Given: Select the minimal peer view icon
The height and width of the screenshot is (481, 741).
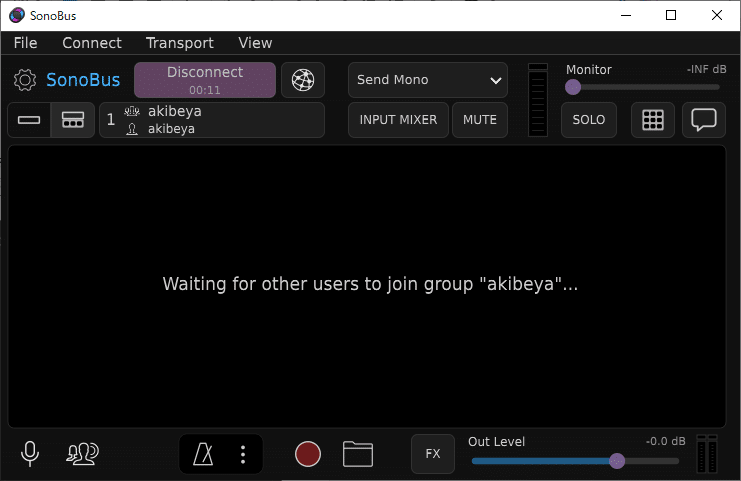Looking at the screenshot, I should click(29, 120).
